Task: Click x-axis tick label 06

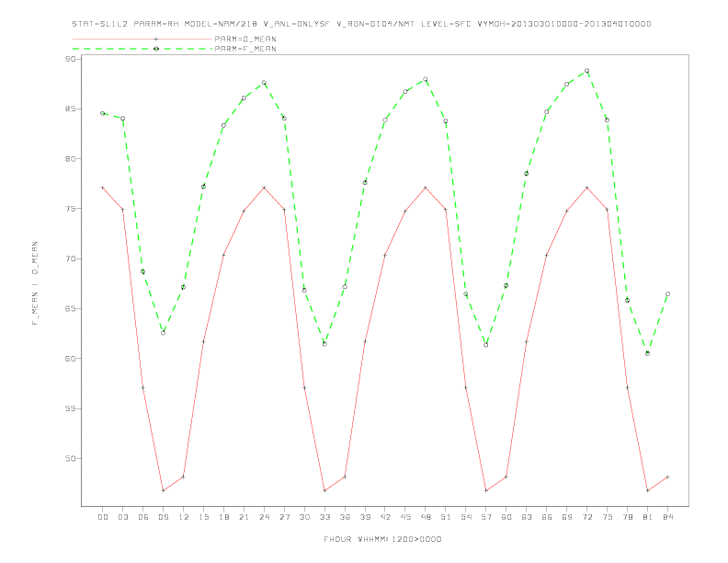Action: [x=143, y=517]
